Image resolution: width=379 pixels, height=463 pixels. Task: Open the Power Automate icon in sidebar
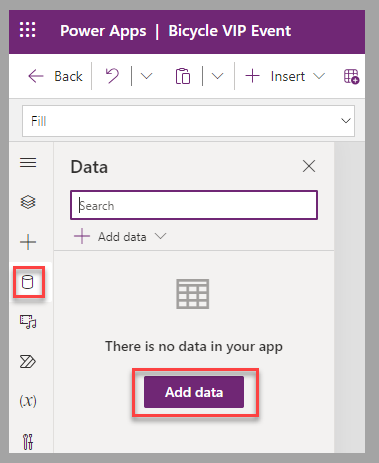[x=28, y=362]
